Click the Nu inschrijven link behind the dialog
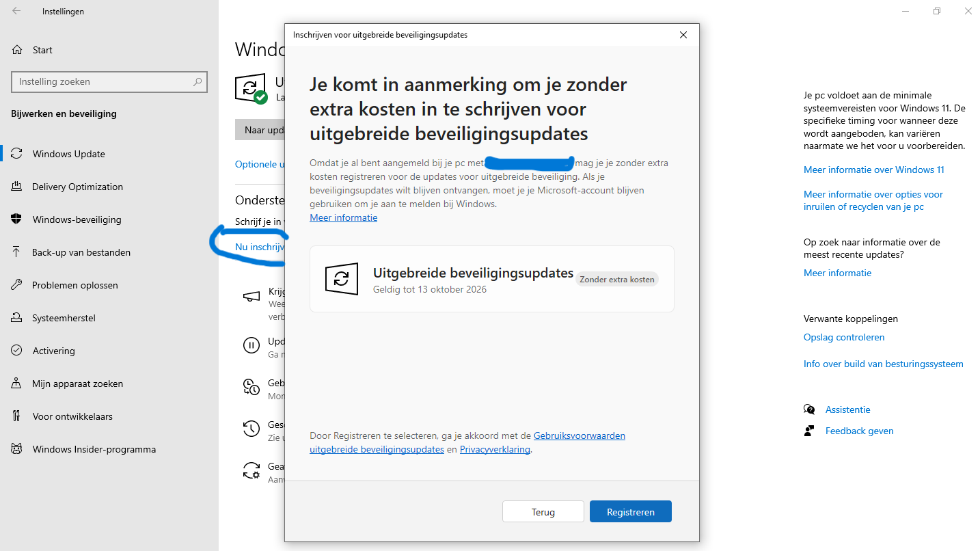This screenshot has width=980, height=551. (x=260, y=247)
